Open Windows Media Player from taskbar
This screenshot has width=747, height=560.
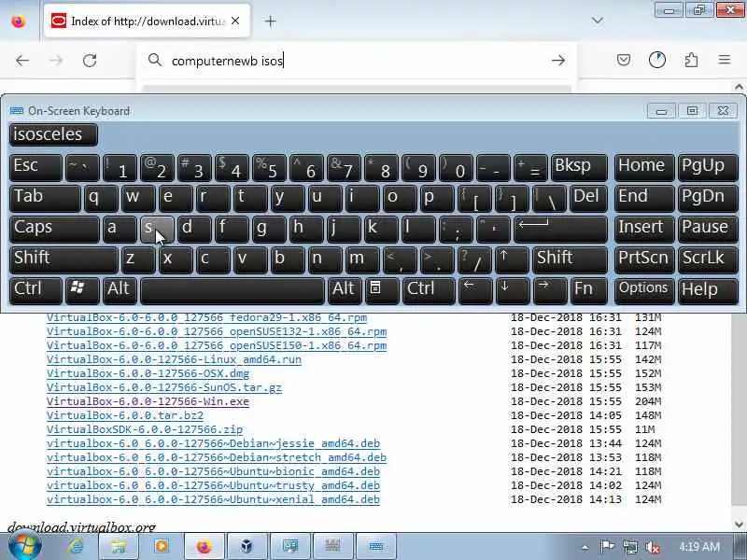click(162, 546)
